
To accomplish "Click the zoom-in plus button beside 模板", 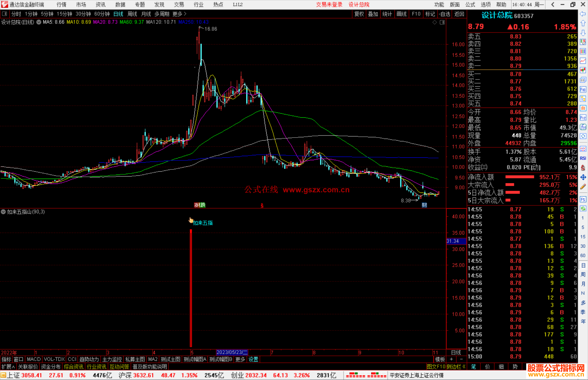I will click(x=451, y=359).
